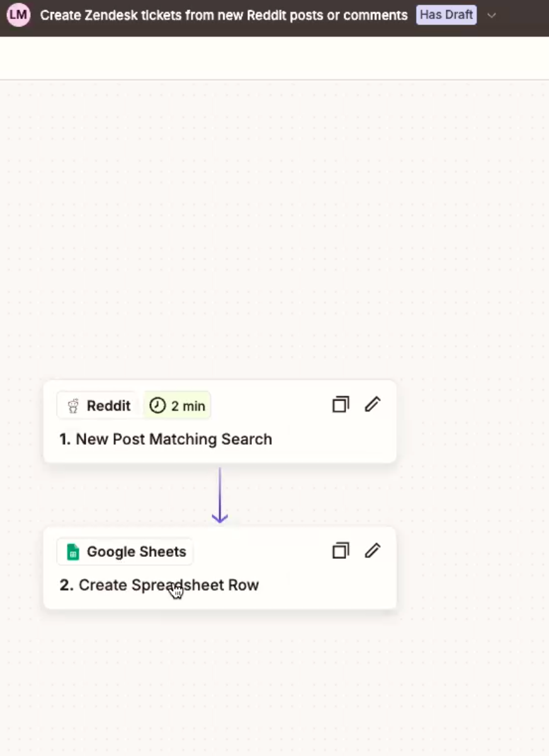This screenshot has height=756, width=549.
Task: Click the Reddit app icon in step 1
Action: tap(74, 406)
